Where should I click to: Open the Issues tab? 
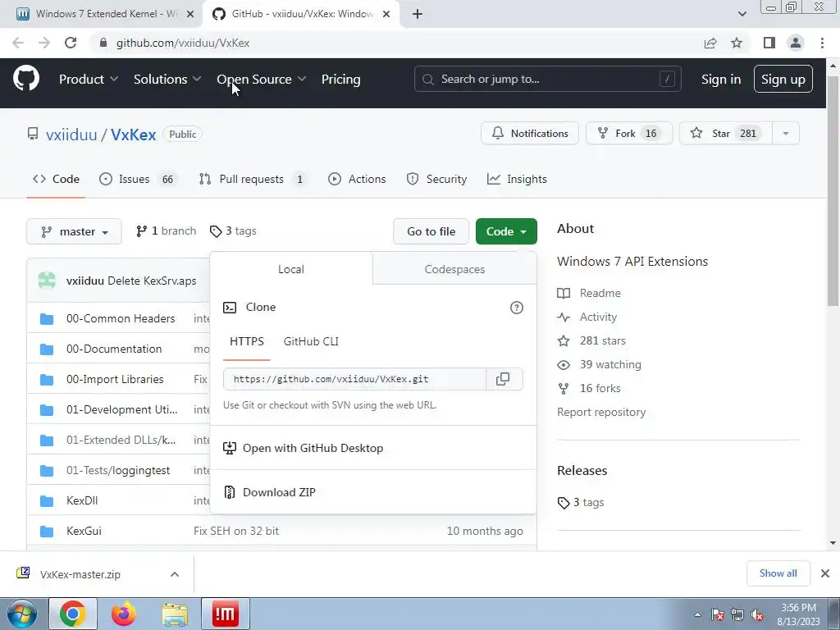pos(138,179)
